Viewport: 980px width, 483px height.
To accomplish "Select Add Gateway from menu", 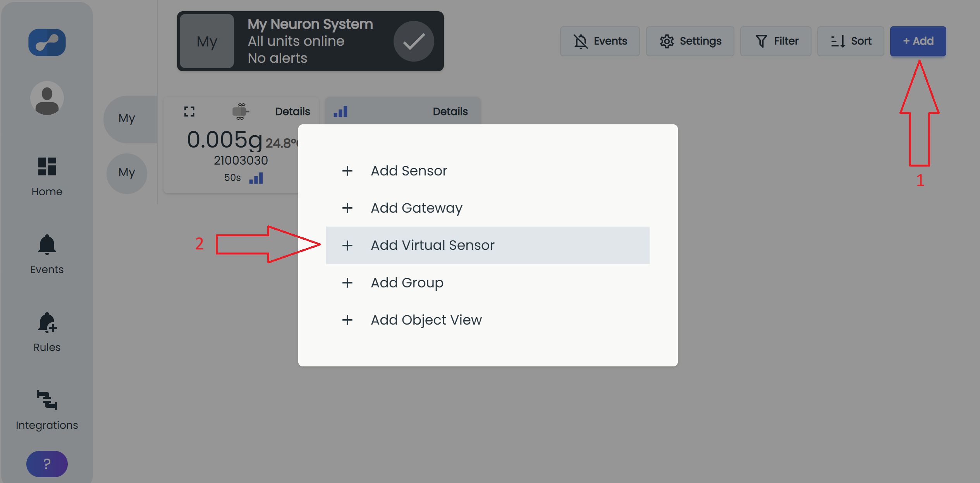I will coord(488,208).
